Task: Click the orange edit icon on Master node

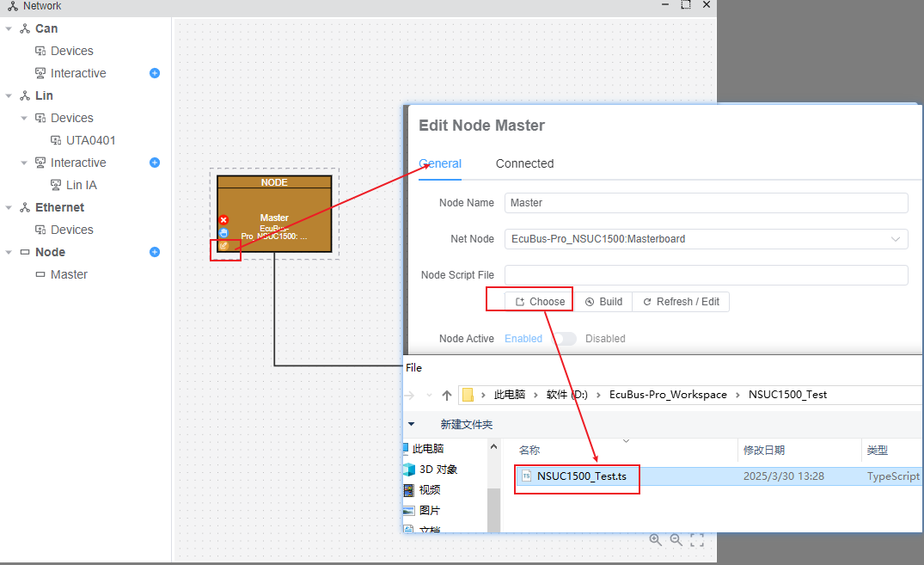Action: point(223,245)
